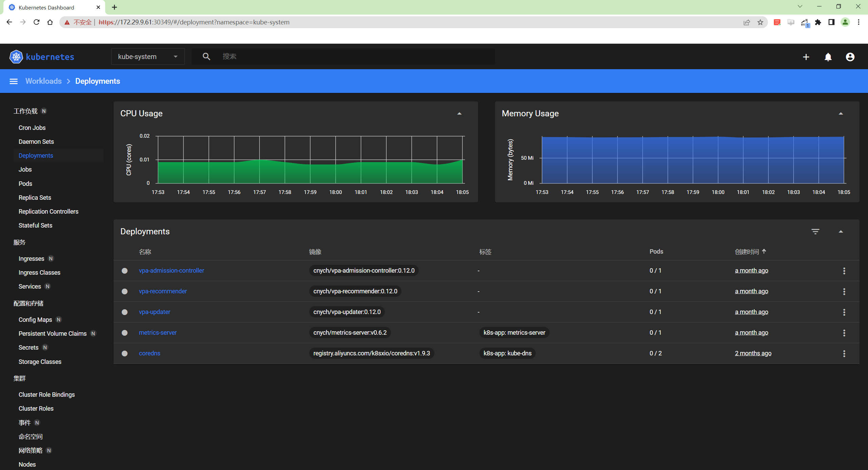Select Pods in sidebar
This screenshot has width=868, height=470.
pos(25,184)
